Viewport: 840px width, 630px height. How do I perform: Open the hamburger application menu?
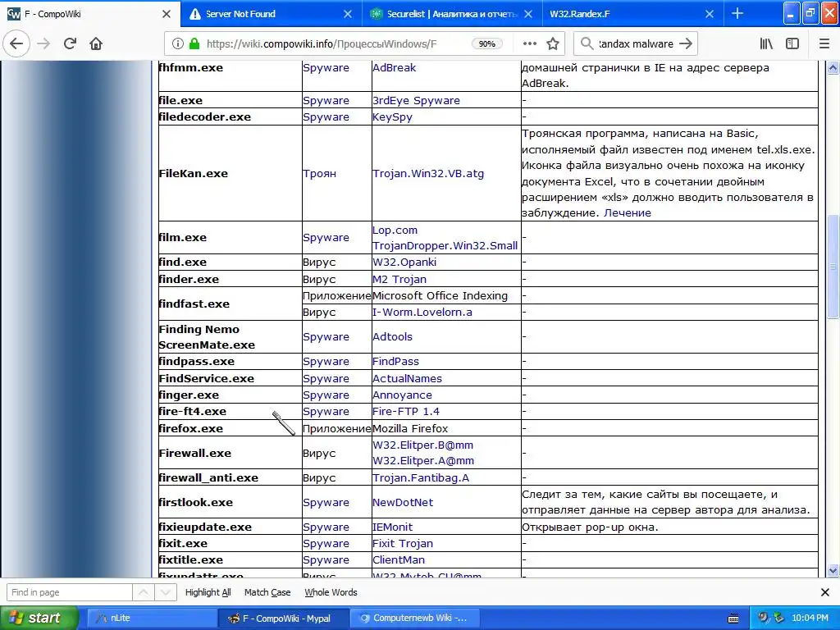click(824, 44)
